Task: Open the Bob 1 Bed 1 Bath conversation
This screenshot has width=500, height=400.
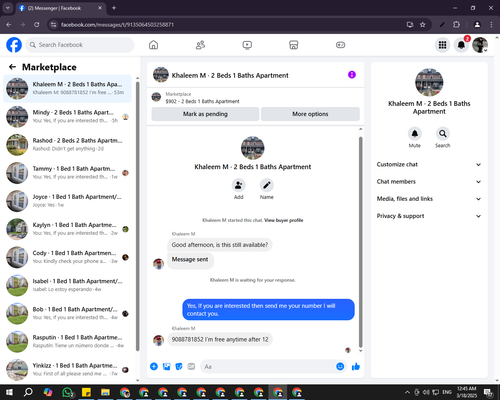Action: (67, 314)
